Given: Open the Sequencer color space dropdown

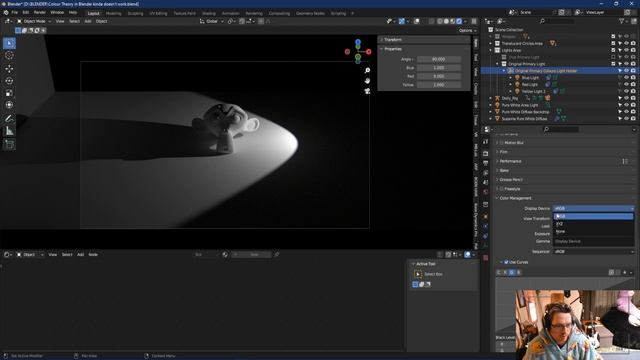Looking at the screenshot, I should [593, 252].
